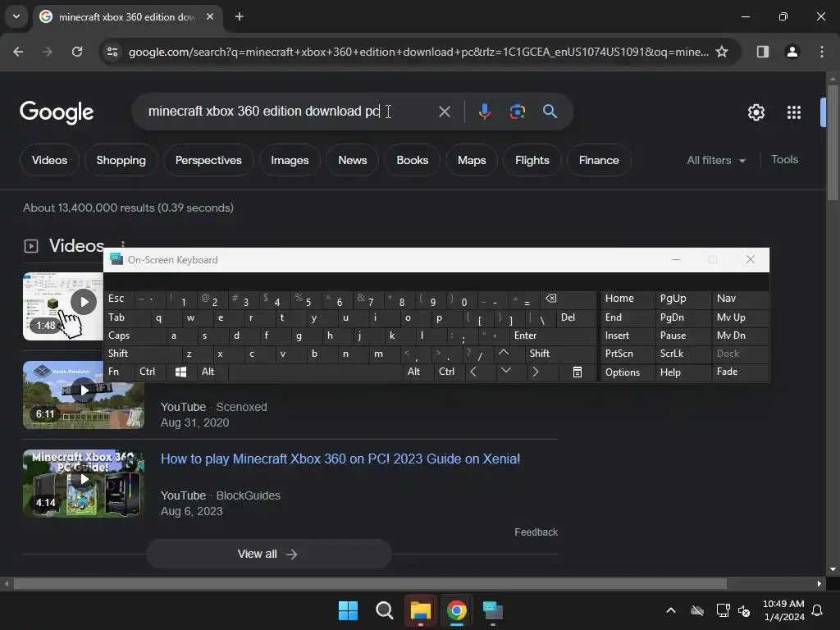
Task: Submit search with magnifier icon
Action: click(550, 112)
